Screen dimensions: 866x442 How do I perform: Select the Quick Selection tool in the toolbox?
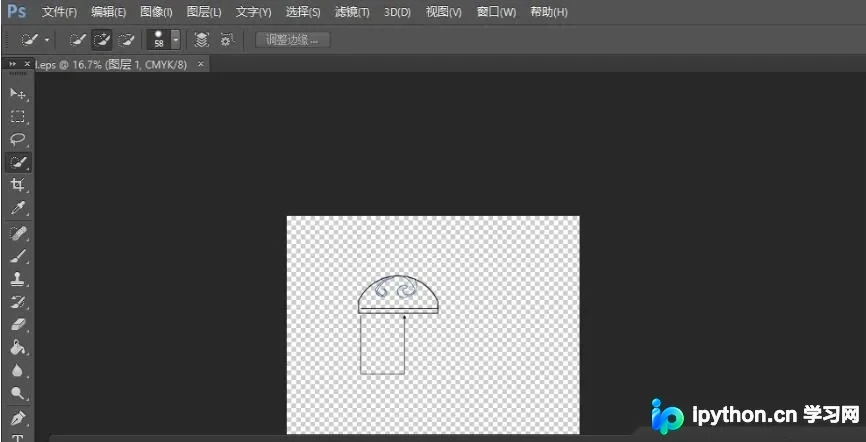18,162
